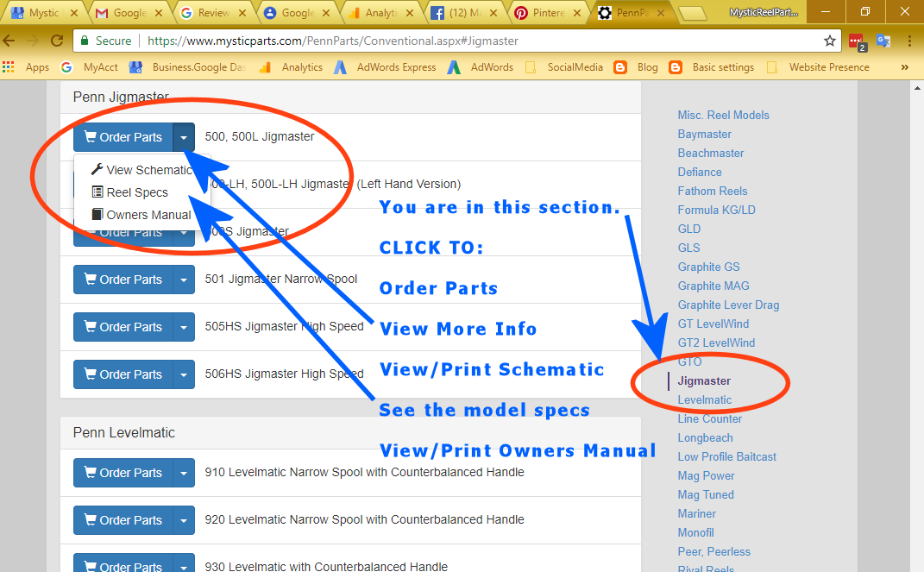Expand dropdown arrow beside 500, 500L Jigmaster
924x572 pixels.
click(x=184, y=137)
